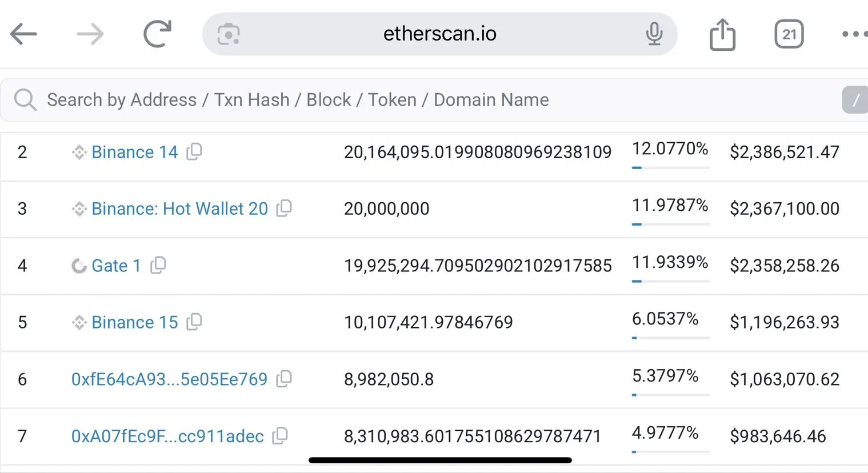The image size is (868, 473).
Task: Go back with the left arrow
Action: [x=23, y=34]
